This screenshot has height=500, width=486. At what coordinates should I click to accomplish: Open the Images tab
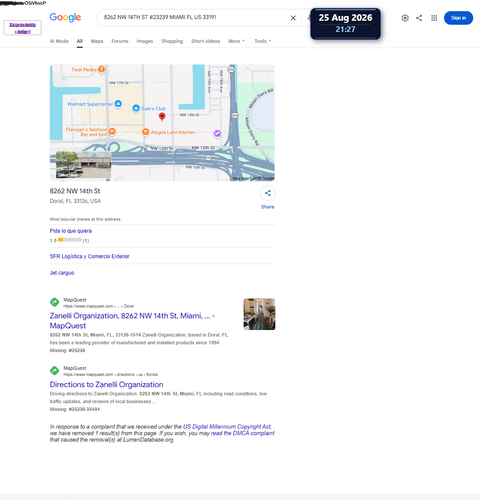coord(145,41)
